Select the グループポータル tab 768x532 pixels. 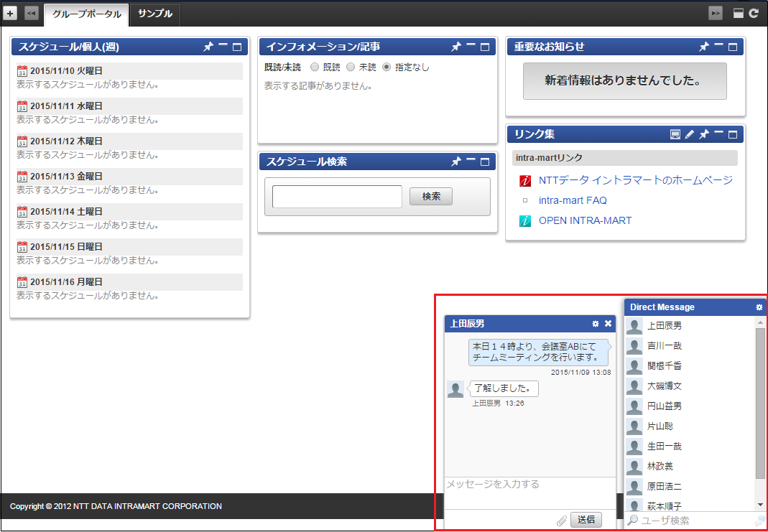86,14
